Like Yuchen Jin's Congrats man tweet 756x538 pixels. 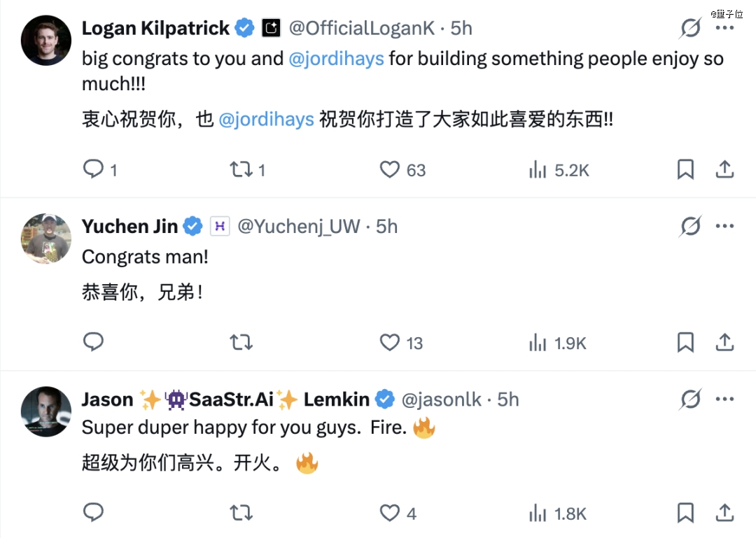pos(390,343)
